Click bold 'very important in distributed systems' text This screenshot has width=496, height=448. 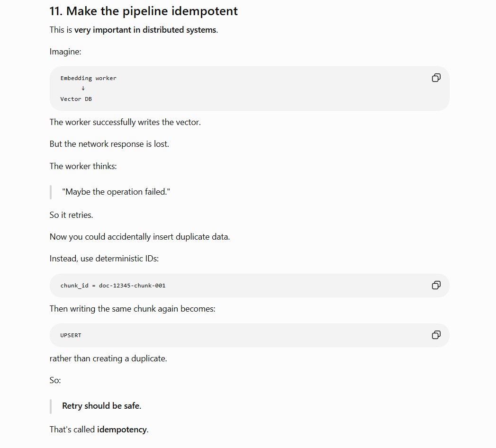click(x=145, y=30)
